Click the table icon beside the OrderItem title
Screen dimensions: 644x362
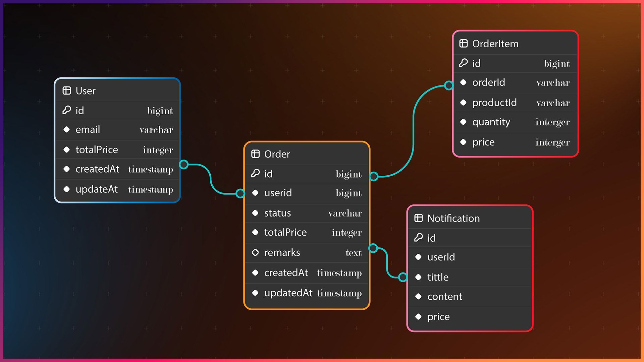[463, 44]
